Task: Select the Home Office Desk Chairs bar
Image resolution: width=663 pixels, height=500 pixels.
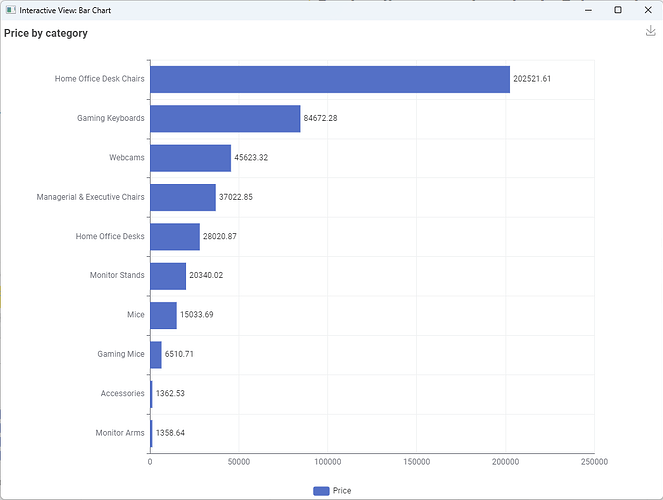Action: pos(329,79)
